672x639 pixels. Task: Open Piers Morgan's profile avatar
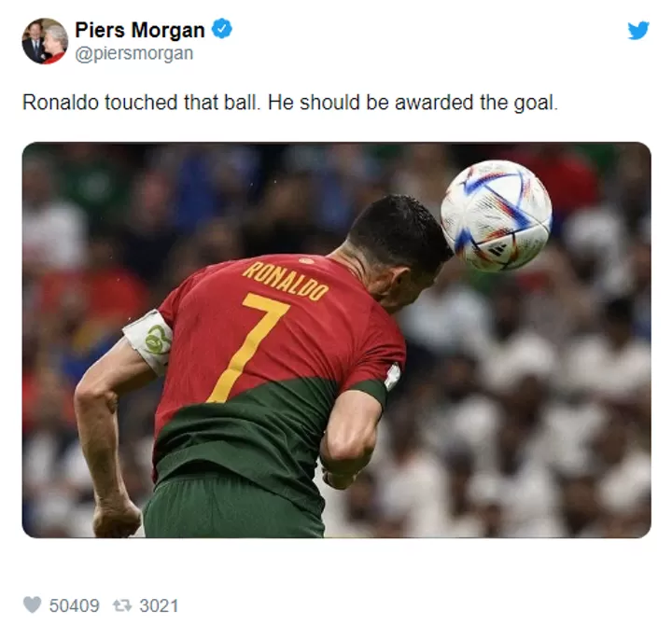pyautogui.click(x=45, y=41)
